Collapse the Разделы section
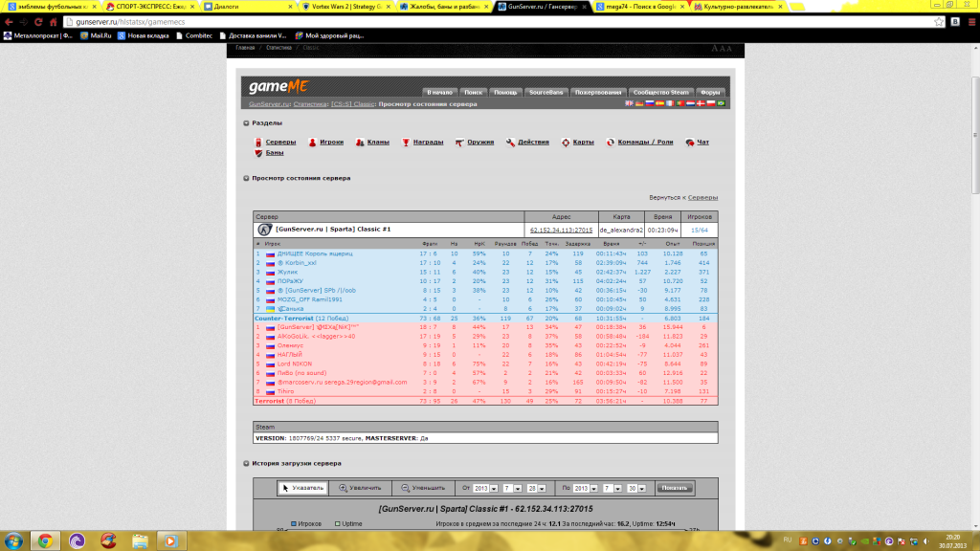980x551 pixels. coord(245,123)
